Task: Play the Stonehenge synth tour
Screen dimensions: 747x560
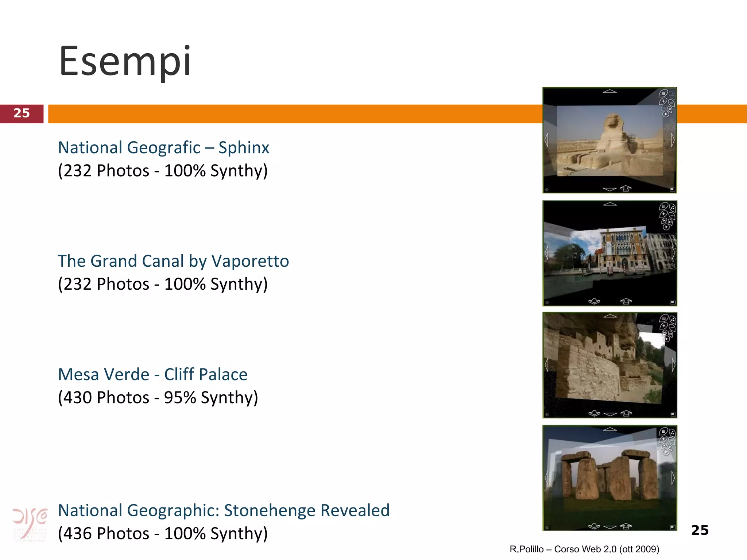Action: pyautogui.click(x=666, y=452)
